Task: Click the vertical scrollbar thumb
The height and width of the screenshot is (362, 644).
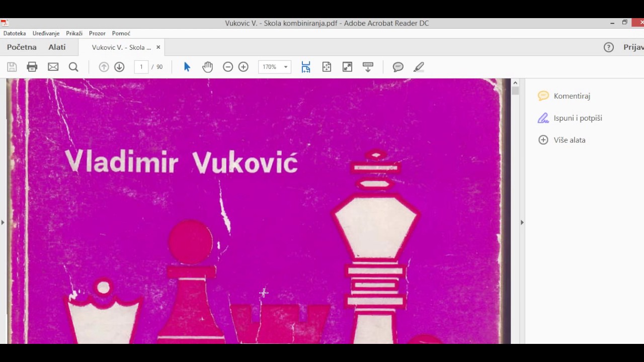Action: coord(515,91)
